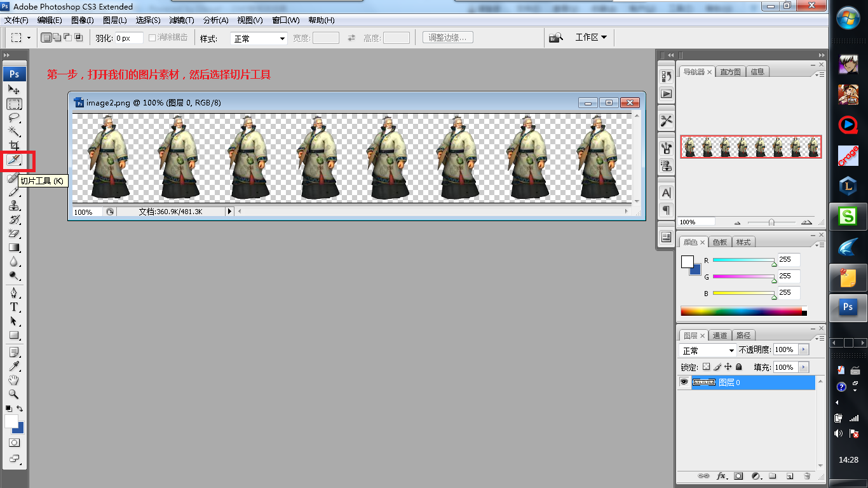Toggle lock transparent pixels
Viewport: 868px width, 488px height.
click(706, 367)
